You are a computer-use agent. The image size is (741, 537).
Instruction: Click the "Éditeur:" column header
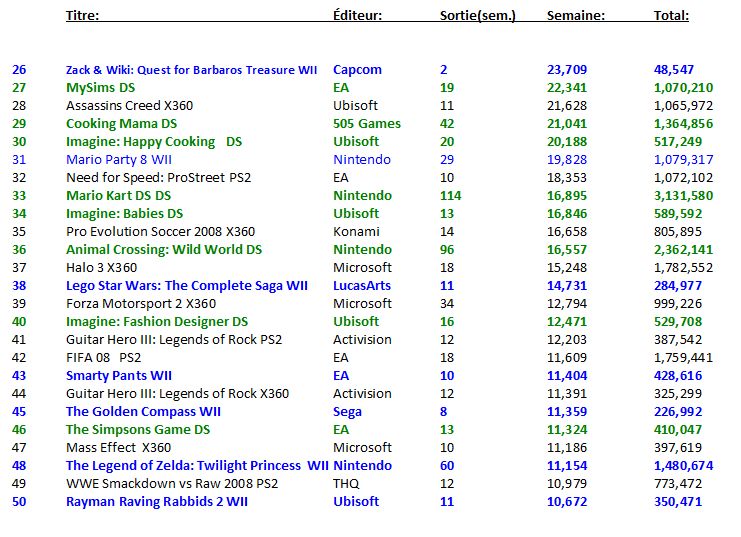tap(357, 16)
